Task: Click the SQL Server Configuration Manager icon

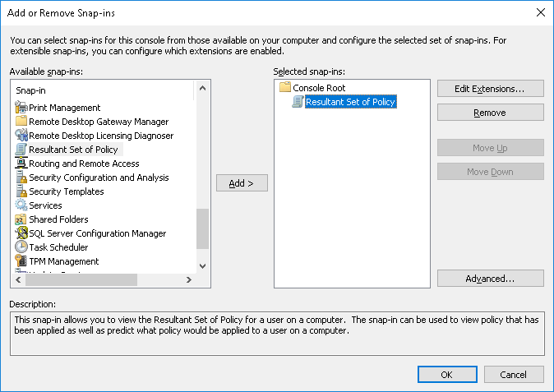Action: pyautogui.click(x=21, y=233)
